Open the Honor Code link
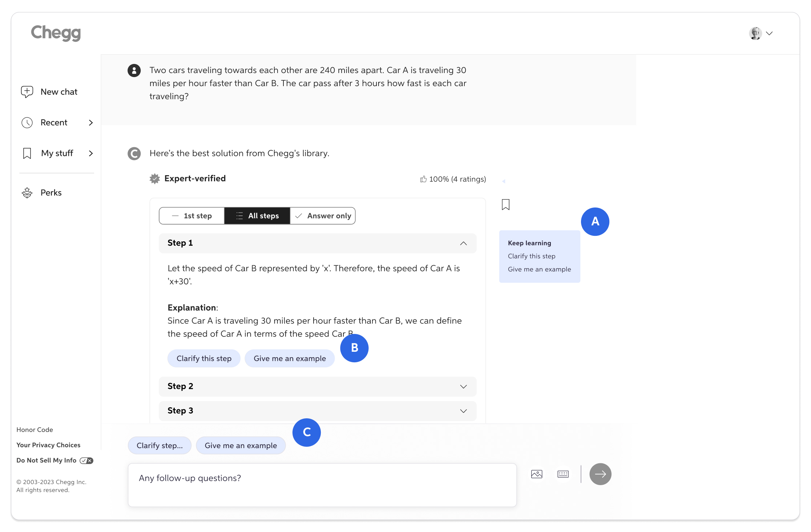 tap(35, 430)
